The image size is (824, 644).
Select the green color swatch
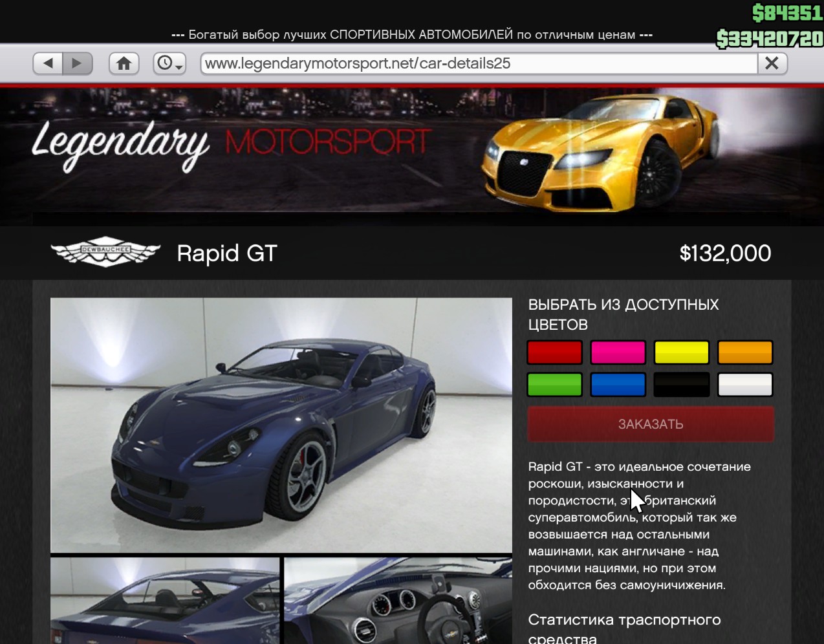554,384
